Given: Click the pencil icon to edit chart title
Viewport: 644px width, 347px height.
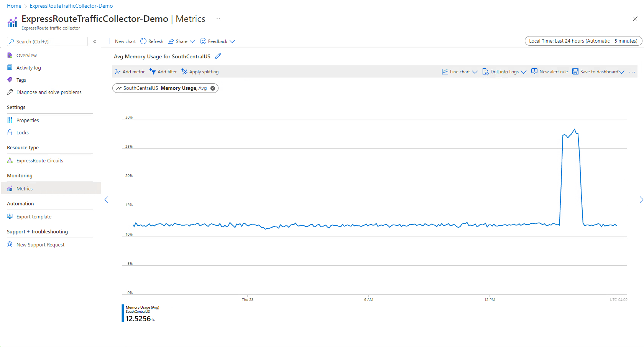Looking at the screenshot, I should pyautogui.click(x=218, y=56).
